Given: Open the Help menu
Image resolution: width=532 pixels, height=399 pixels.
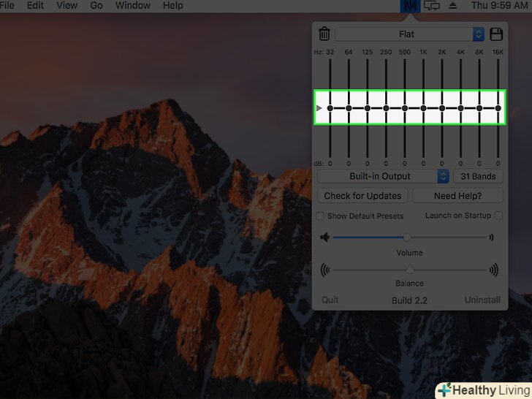Looking at the screenshot, I should pyautogui.click(x=173, y=5).
